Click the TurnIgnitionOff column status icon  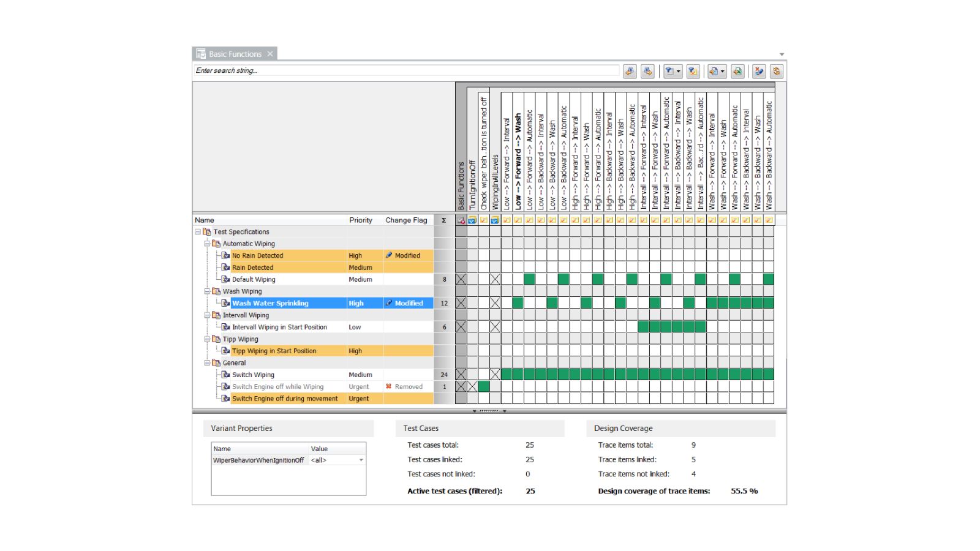pyautogui.click(x=472, y=220)
